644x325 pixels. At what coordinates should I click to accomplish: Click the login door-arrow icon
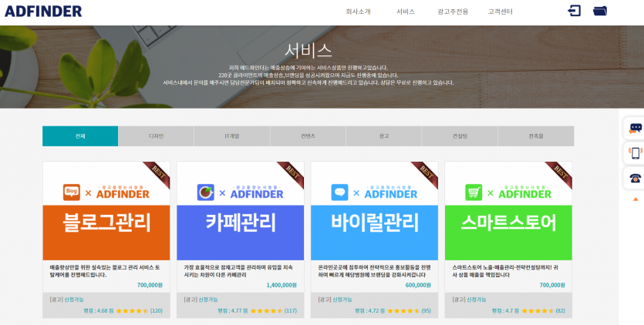click(574, 11)
